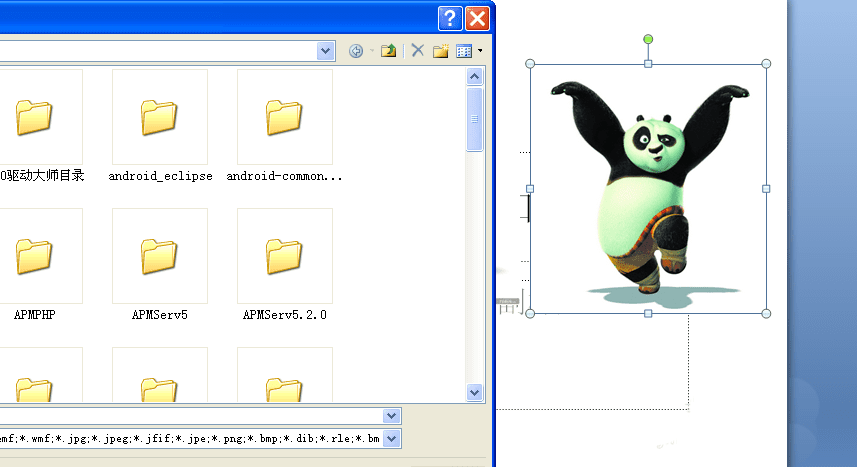Viewport: 857px width, 467px height.
Task: Select the APMServ5 folder icon
Action: (160, 255)
